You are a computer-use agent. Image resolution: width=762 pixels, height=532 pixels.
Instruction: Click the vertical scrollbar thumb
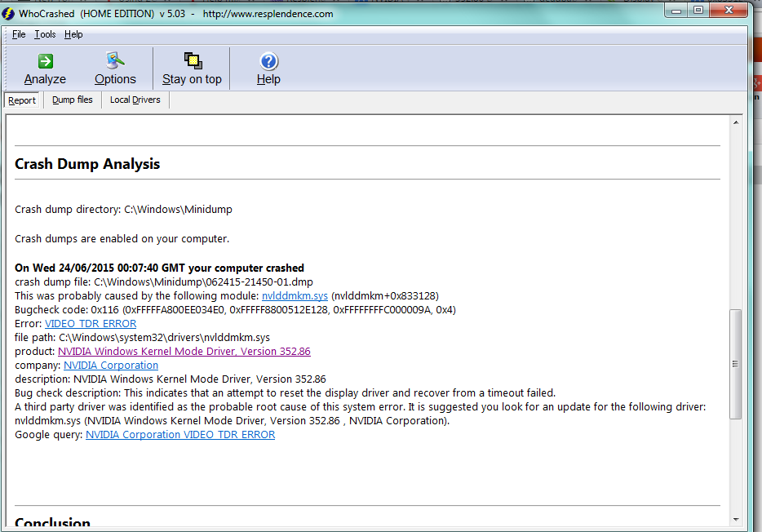pos(735,364)
